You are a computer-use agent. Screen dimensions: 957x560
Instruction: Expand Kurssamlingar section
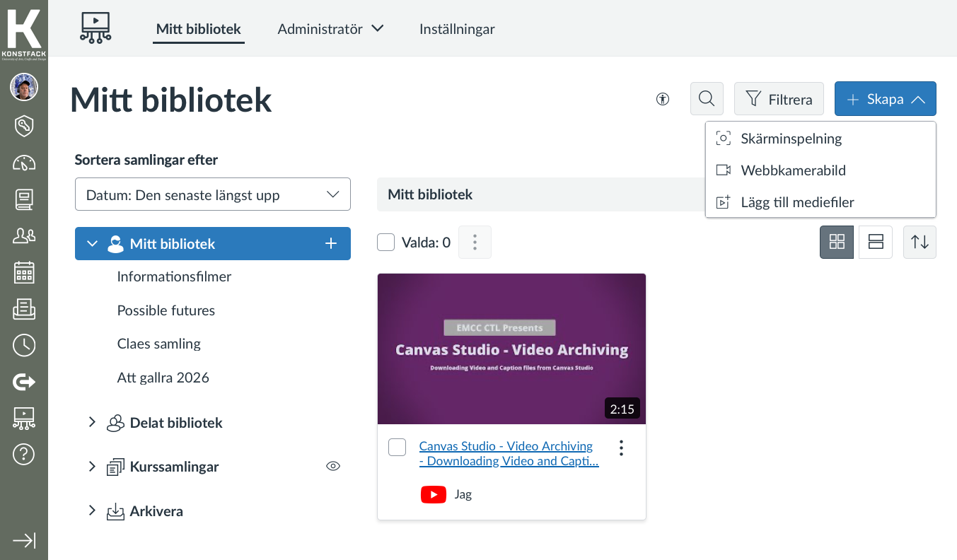[92, 466]
